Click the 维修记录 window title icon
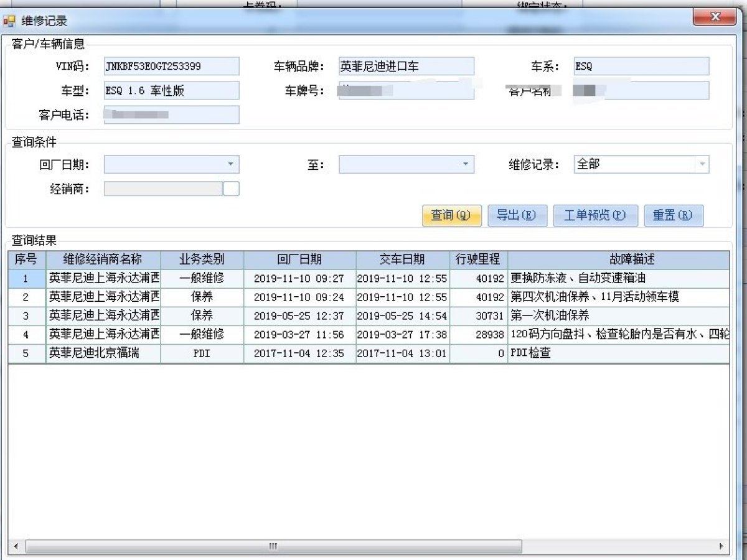 tap(9, 21)
